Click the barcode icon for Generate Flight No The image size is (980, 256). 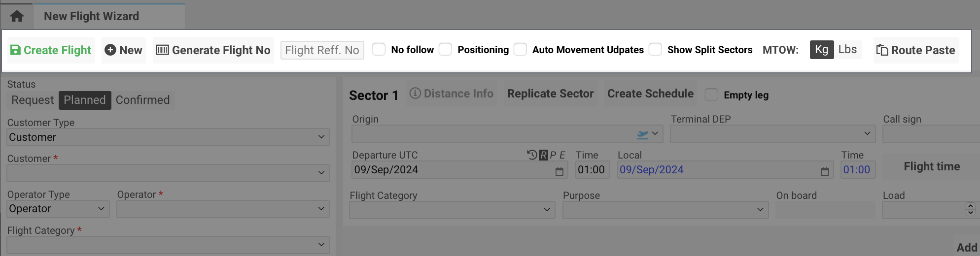pos(162,50)
